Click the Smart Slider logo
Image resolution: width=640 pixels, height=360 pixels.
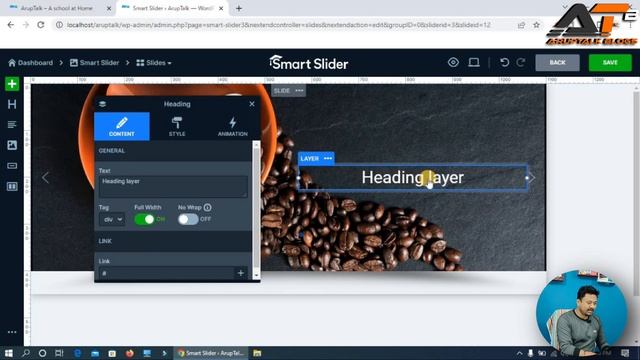309,63
